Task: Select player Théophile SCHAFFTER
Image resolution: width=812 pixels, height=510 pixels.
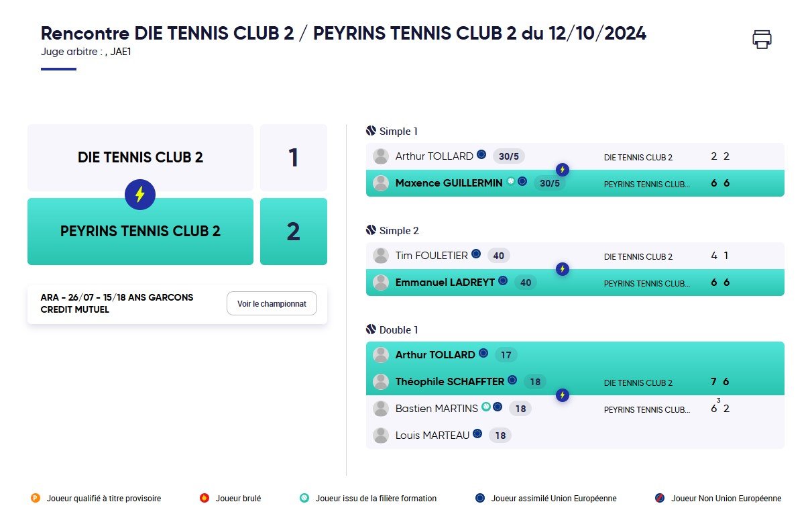Action: tap(450, 381)
